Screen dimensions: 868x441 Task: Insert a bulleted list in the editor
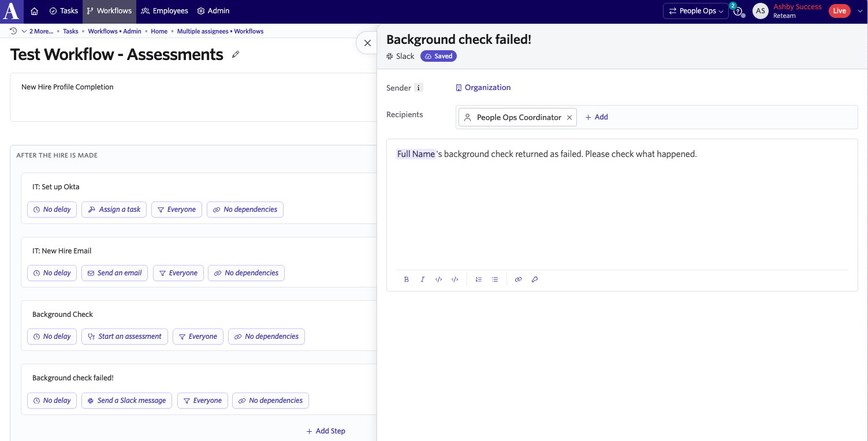pyautogui.click(x=495, y=279)
